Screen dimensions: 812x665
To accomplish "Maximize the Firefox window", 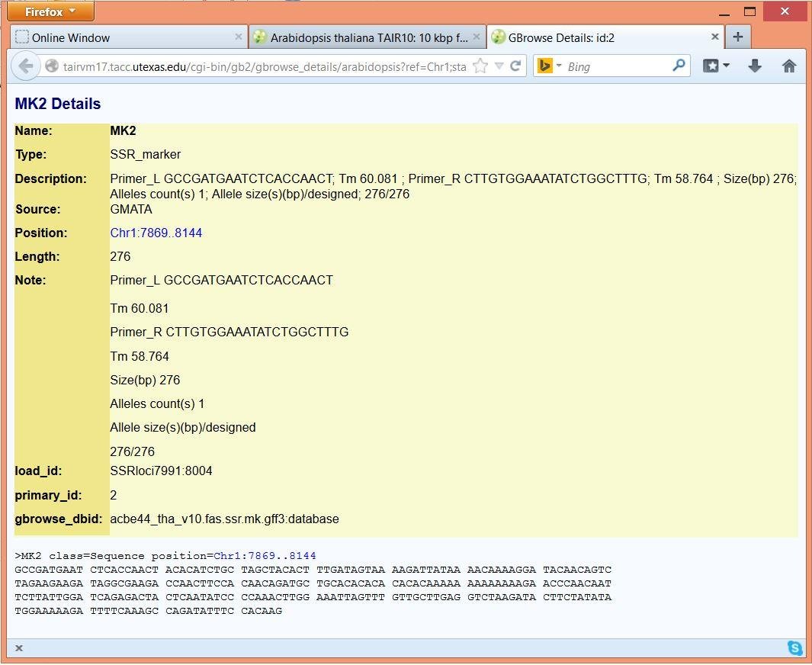I will pos(749,11).
